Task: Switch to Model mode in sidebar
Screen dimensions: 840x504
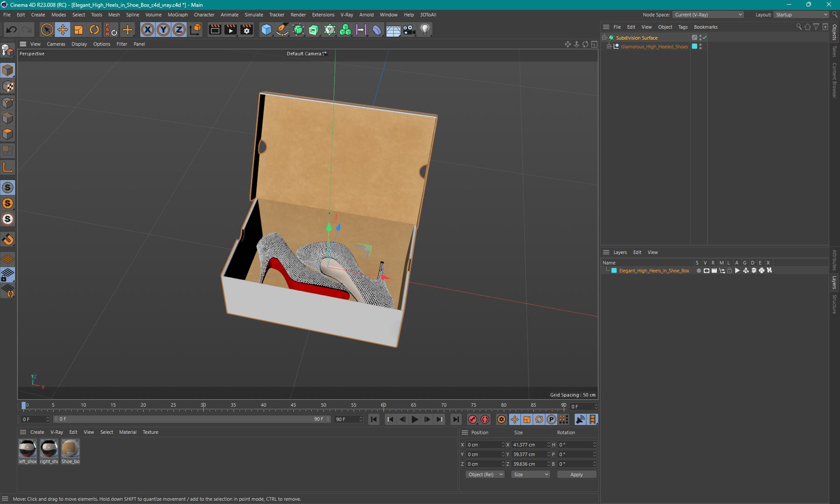Action: tap(8, 70)
